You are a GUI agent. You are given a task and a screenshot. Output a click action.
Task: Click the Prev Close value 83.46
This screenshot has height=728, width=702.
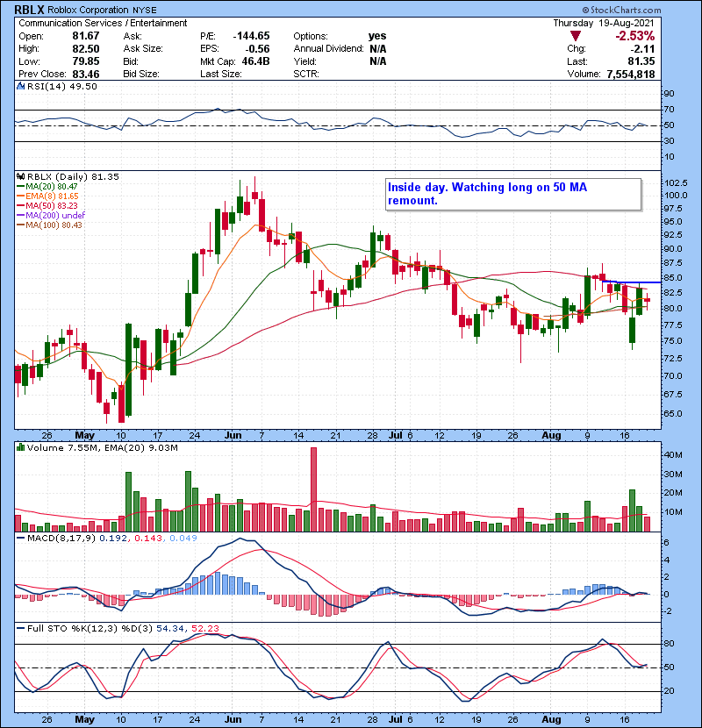[x=85, y=74]
